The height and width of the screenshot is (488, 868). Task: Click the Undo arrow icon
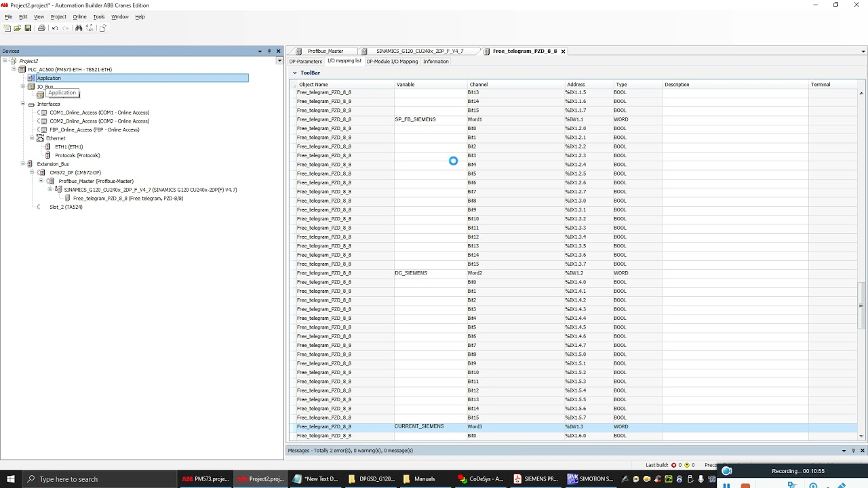click(x=55, y=28)
